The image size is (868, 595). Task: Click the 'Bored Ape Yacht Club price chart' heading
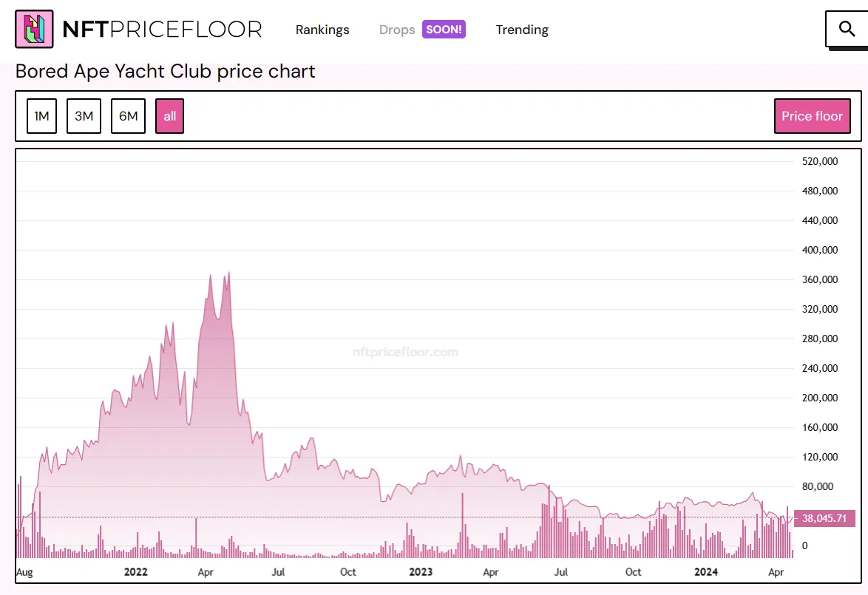(x=166, y=71)
